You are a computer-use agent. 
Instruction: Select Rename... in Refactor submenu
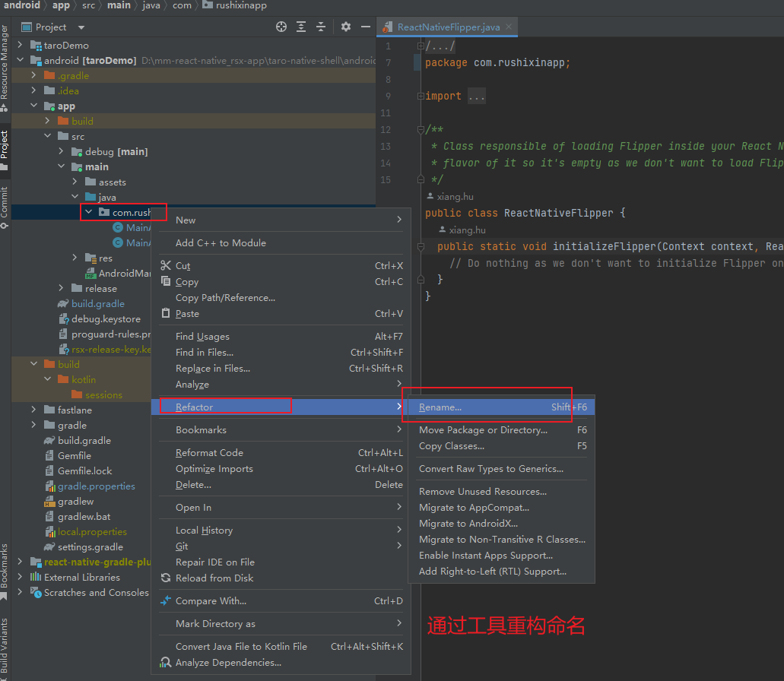(501, 407)
